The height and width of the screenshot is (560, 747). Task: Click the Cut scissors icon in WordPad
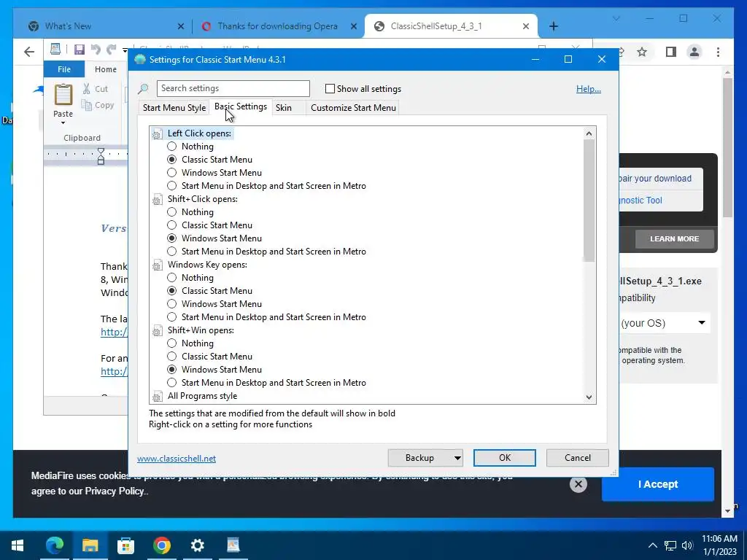pos(86,88)
